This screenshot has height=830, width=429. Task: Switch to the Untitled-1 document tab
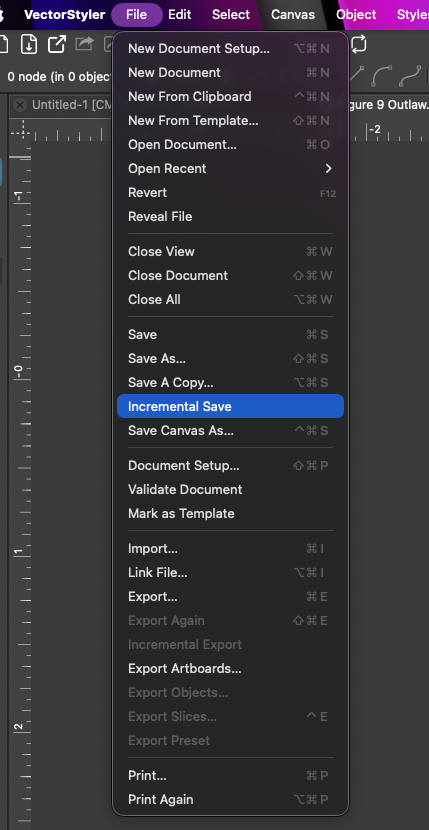tap(73, 105)
